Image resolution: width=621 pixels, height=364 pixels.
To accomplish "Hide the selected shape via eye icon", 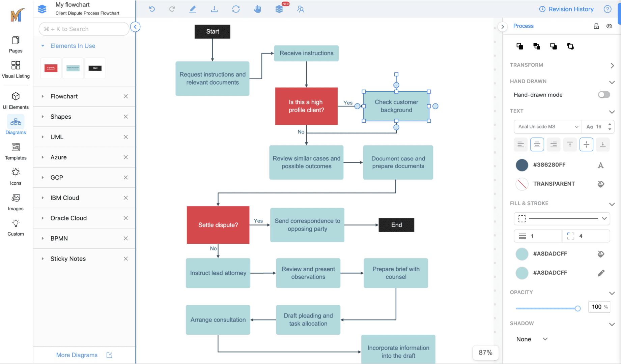I will click(610, 26).
